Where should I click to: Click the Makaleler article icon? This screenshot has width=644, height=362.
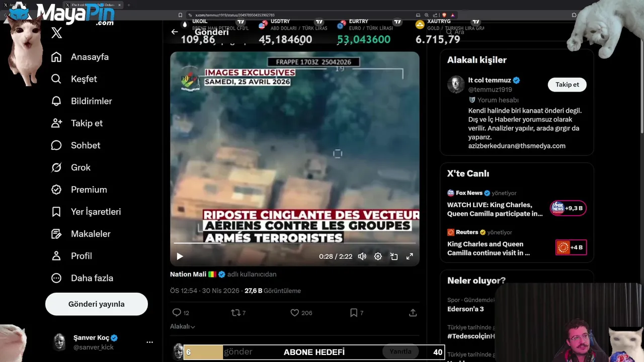click(x=56, y=234)
